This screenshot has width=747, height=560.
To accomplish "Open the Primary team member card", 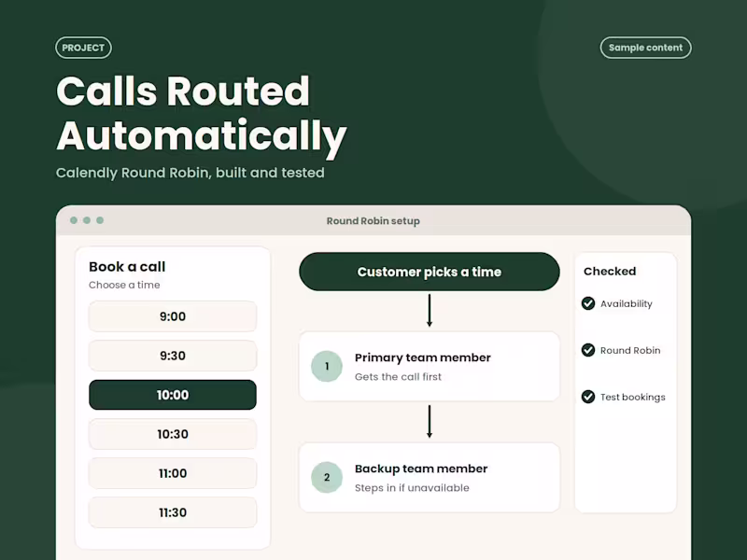I will (430, 366).
